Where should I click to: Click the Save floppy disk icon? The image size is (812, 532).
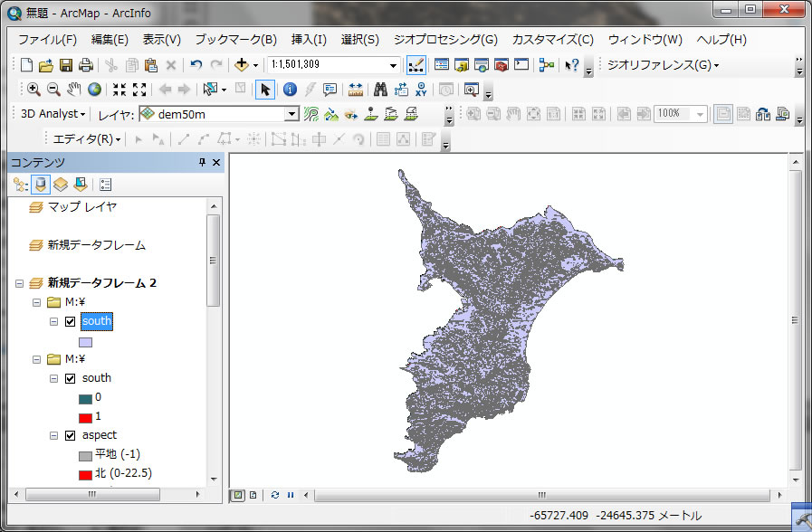66,65
